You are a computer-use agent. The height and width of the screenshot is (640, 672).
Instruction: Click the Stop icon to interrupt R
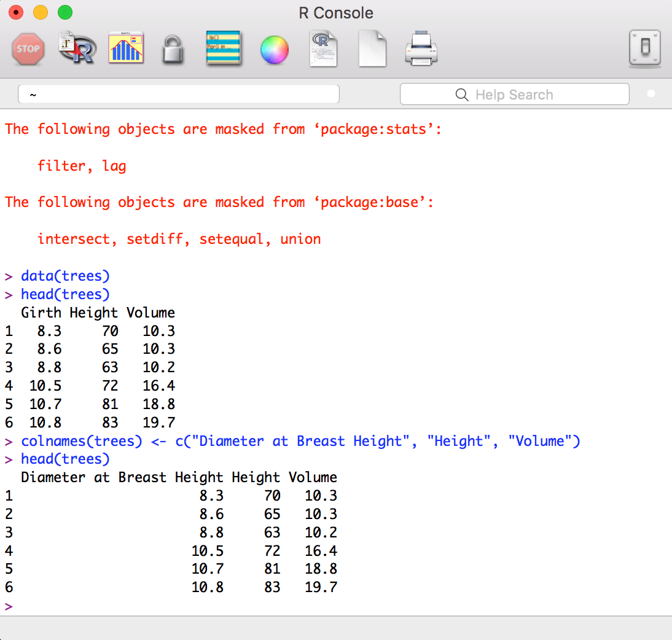pos(28,49)
